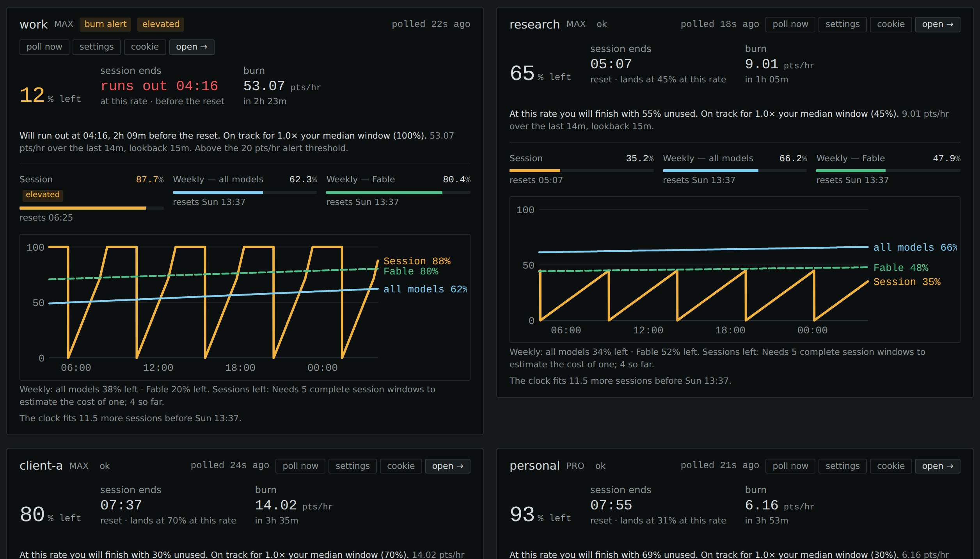Click 'Fable 48%' legend in research chart
980x559 pixels.
coord(901,268)
